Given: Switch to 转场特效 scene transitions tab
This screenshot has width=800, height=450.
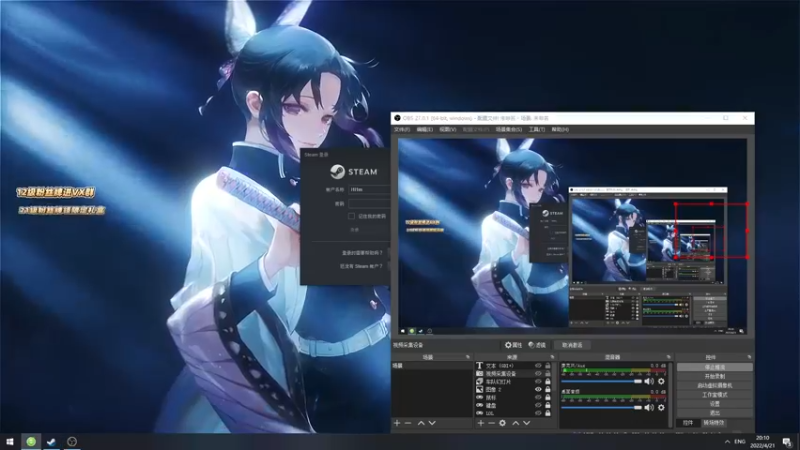Looking at the screenshot, I should pyautogui.click(x=714, y=423).
